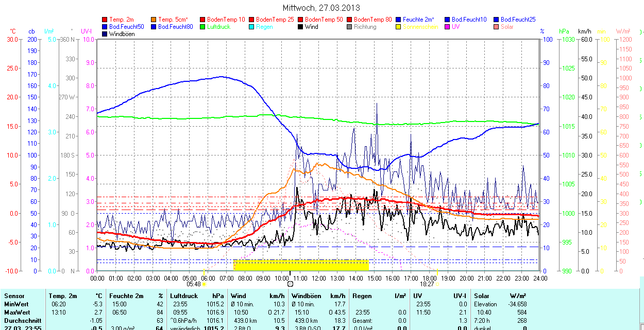Screen dimensions: 644x330
Task: Click the circular marker below the time axis
Action: point(290,284)
